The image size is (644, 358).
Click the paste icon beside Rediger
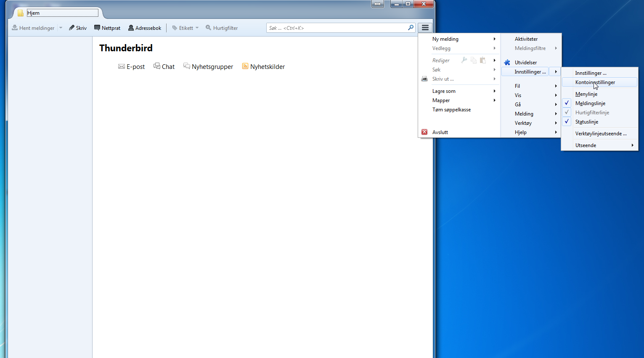(x=483, y=60)
